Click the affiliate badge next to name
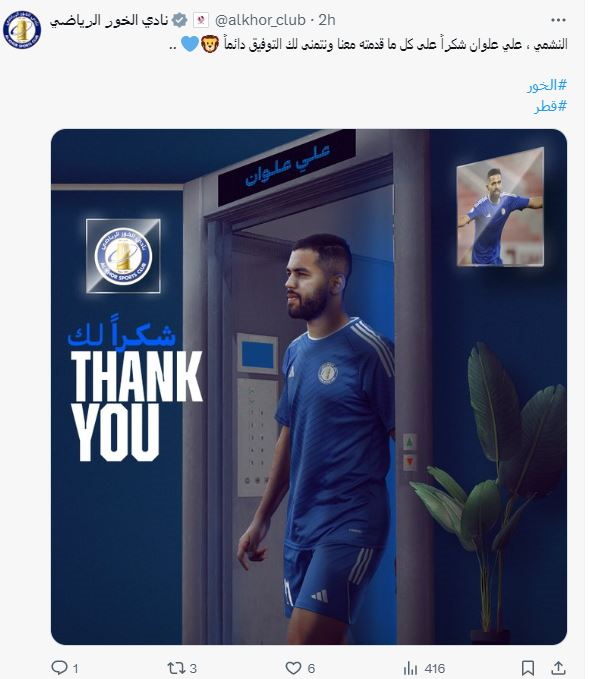Viewport: 590px width, 679px height. click(201, 20)
